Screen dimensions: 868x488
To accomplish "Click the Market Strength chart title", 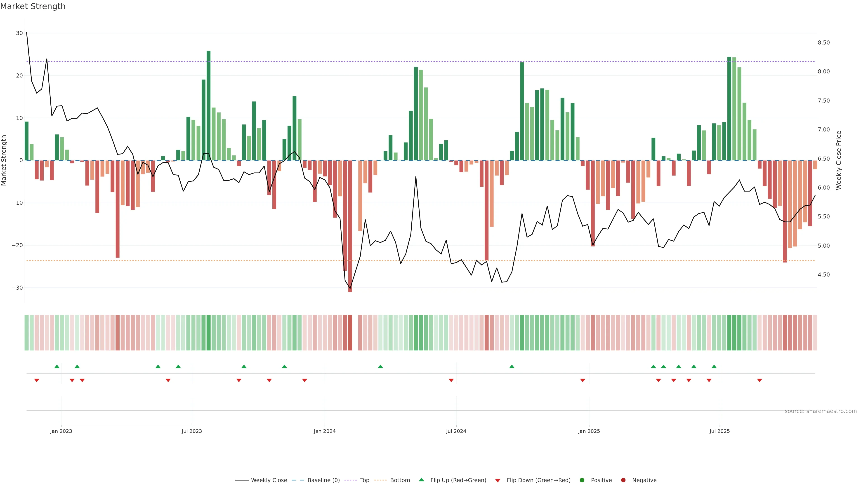I will 33,6.
